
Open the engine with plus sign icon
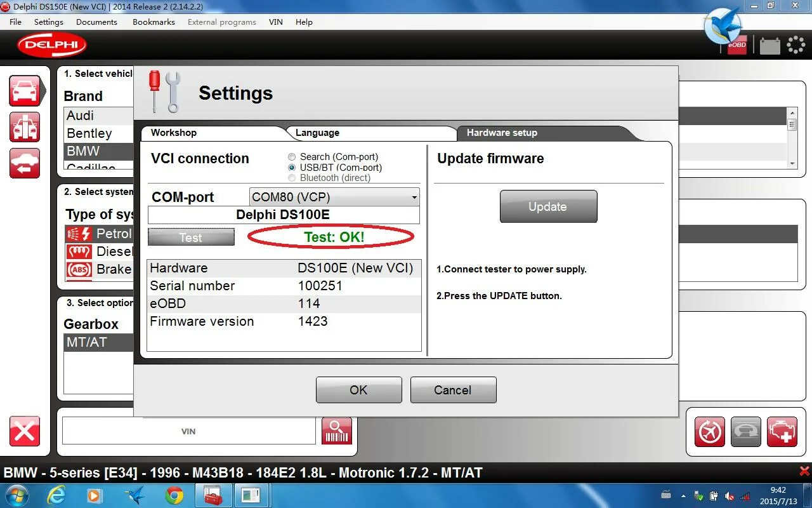pyautogui.click(x=782, y=432)
